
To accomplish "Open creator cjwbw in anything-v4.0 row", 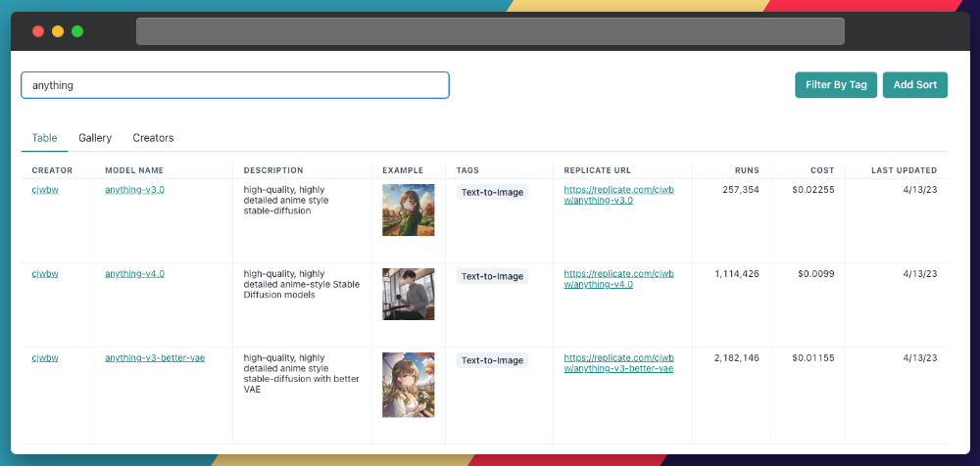I will click(45, 273).
